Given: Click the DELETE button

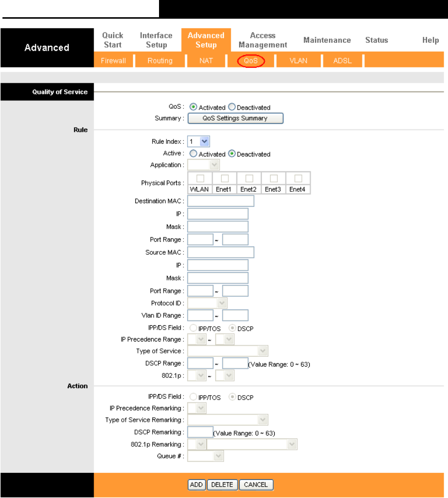Looking at the screenshot, I should click(x=222, y=485).
